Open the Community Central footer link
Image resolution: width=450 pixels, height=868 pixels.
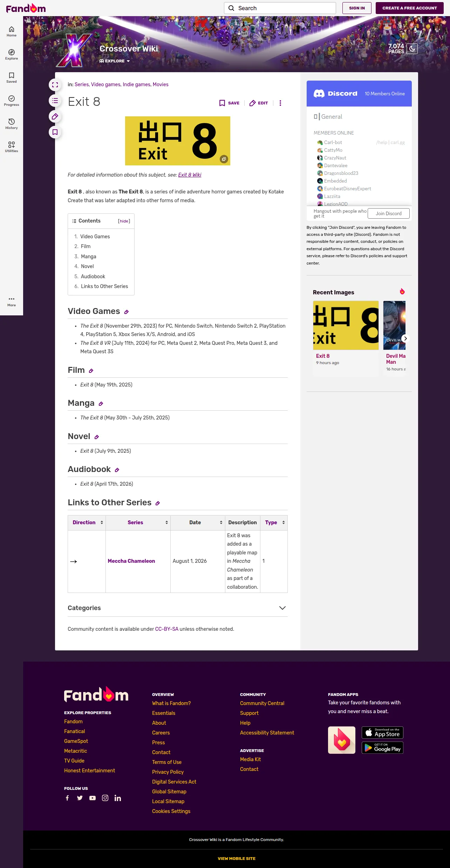[262, 703]
